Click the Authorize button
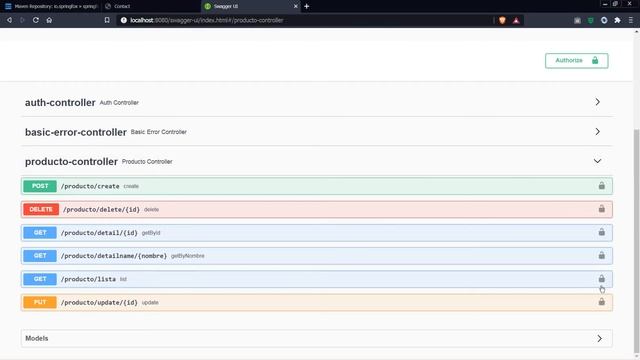 coord(576,60)
